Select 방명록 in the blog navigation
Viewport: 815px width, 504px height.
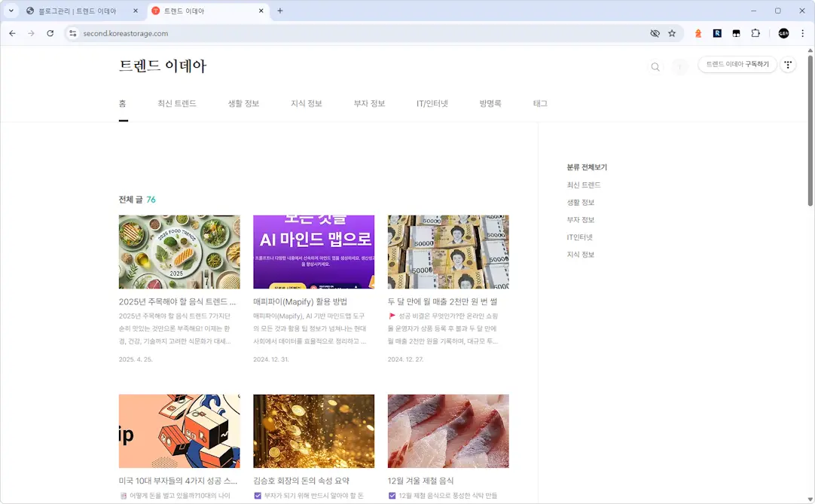point(490,103)
